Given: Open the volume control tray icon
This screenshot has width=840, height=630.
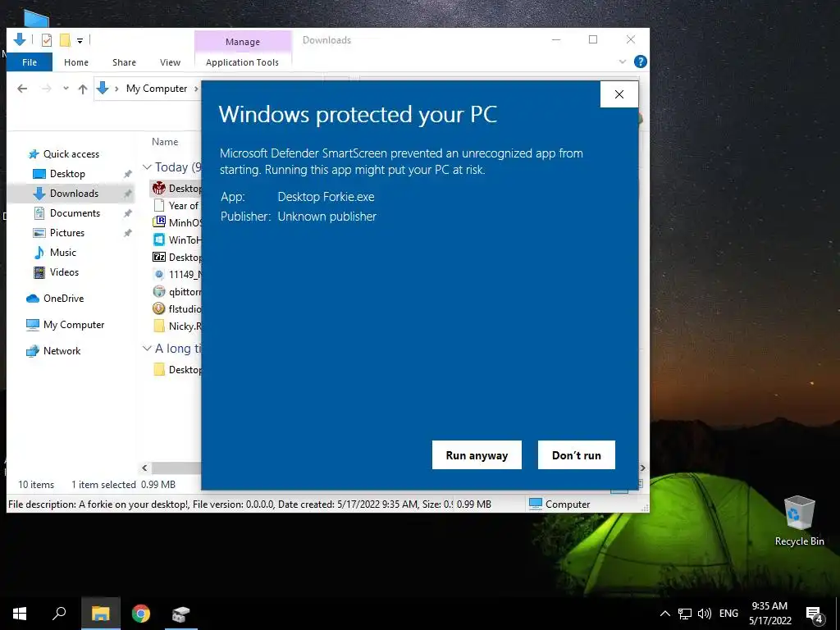Looking at the screenshot, I should click(705, 614).
